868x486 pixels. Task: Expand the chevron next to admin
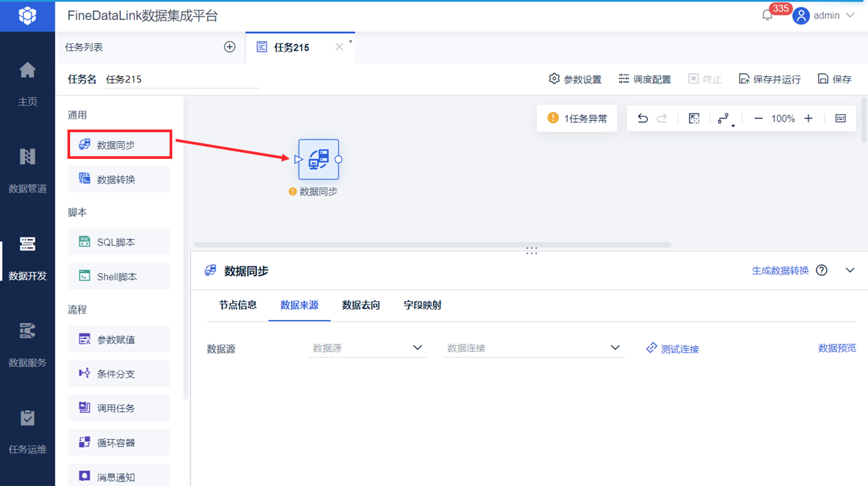tap(850, 15)
